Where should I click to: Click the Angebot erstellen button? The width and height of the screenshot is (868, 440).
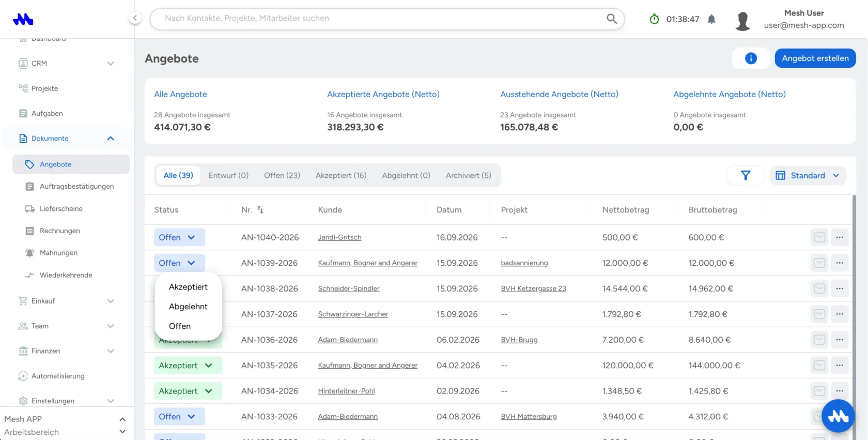815,58
